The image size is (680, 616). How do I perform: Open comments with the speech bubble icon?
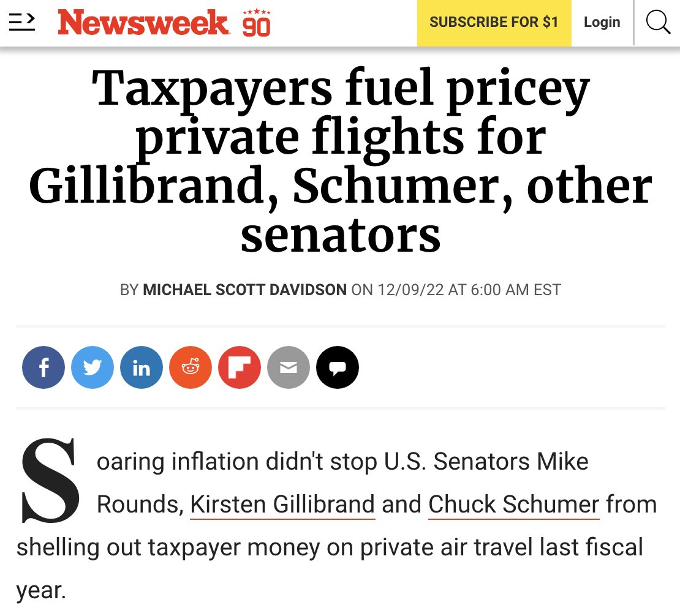338,367
